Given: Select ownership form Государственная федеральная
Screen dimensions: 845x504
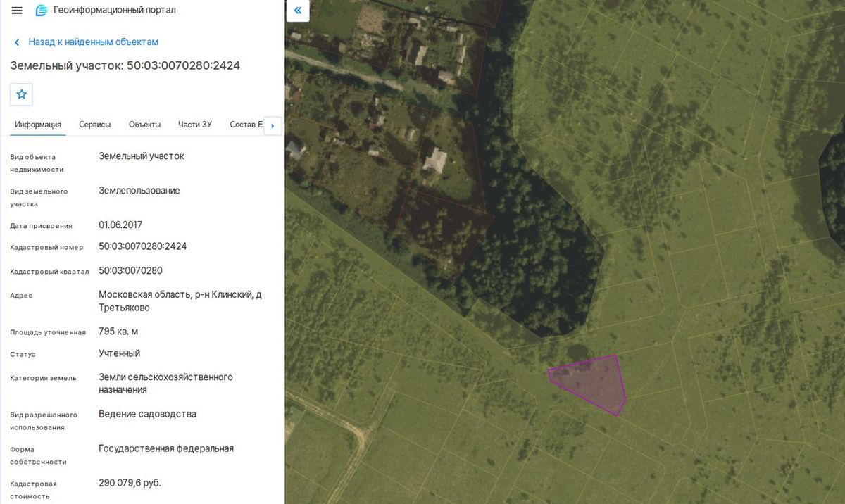Looking at the screenshot, I should [x=166, y=448].
